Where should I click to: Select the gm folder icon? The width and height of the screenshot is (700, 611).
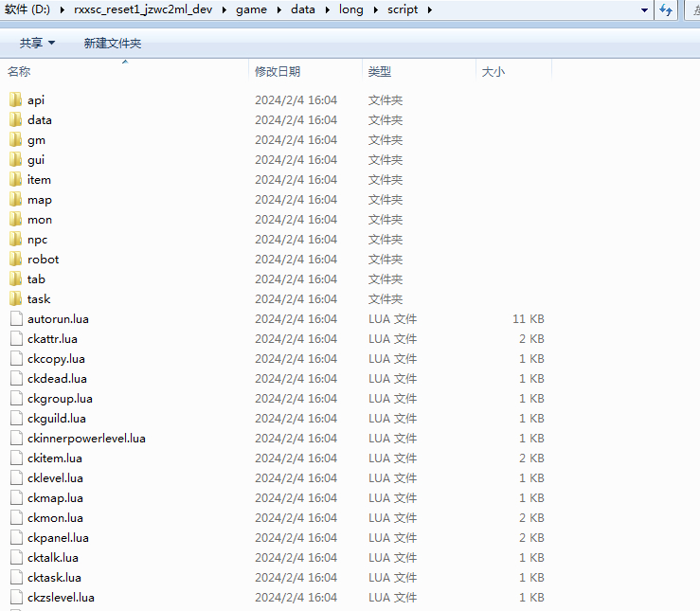click(15, 139)
